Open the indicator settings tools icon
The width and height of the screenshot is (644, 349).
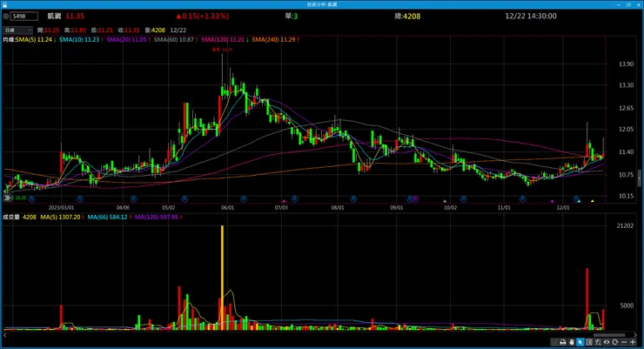[x=598, y=342]
